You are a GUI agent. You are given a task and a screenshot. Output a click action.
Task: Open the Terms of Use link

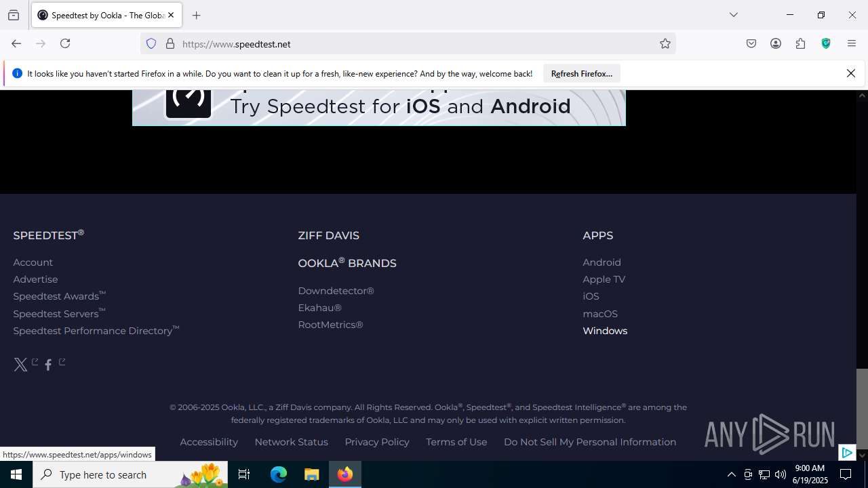(x=456, y=442)
